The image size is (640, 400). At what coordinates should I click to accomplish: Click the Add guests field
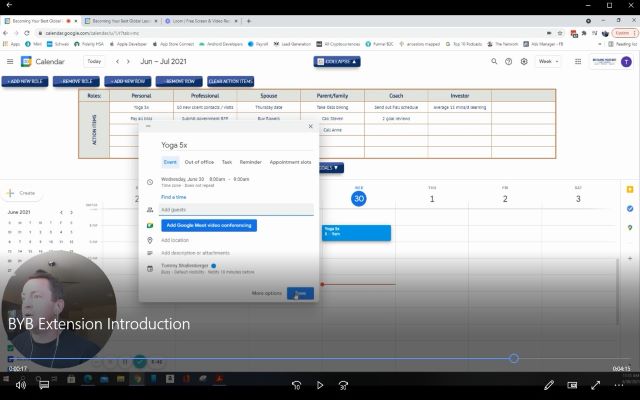tap(236, 209)
